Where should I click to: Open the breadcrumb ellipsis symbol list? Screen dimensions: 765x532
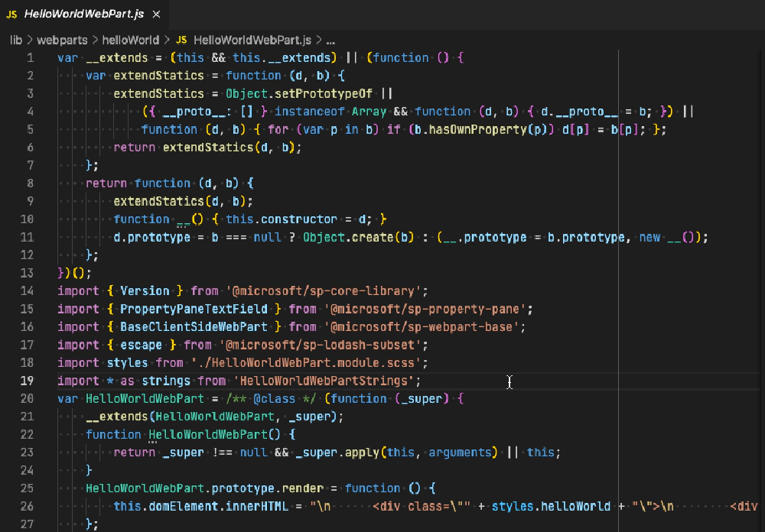pyautogui.click(x=330, y=40)
